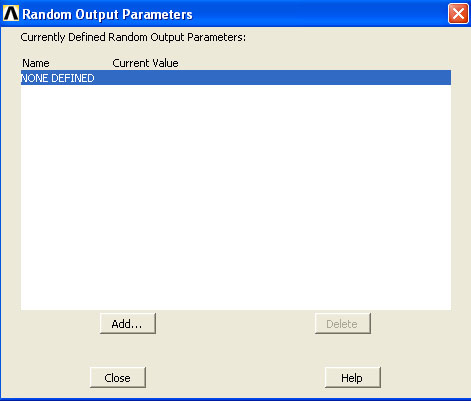
Task: Click the Current Value column header
Action: 145,63
